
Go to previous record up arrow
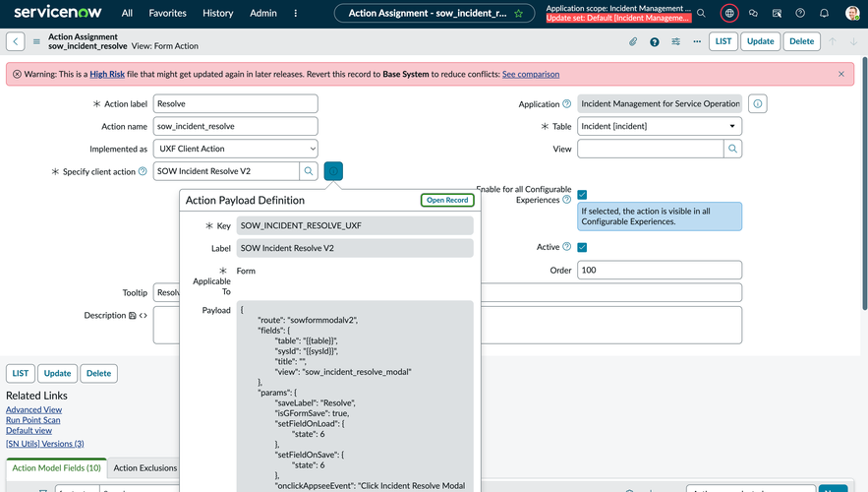click(x=832, y=41)
